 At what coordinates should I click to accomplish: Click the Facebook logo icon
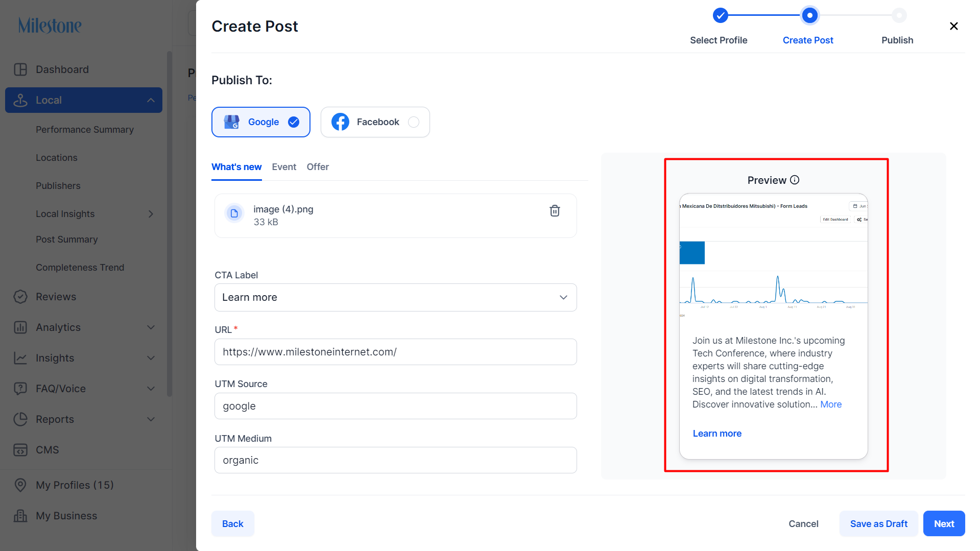(340, 122)
